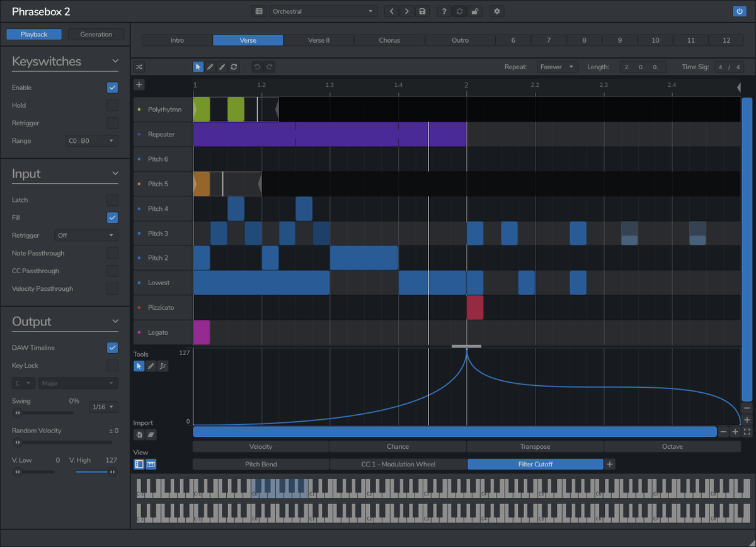Zoom in vertically with plus button

coord(747,420)
